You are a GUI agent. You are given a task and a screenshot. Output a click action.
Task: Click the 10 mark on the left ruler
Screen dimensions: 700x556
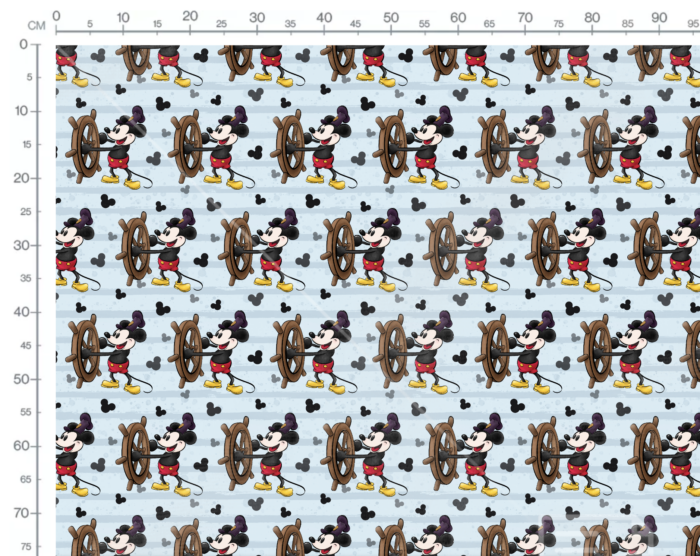tap(22, 111)
